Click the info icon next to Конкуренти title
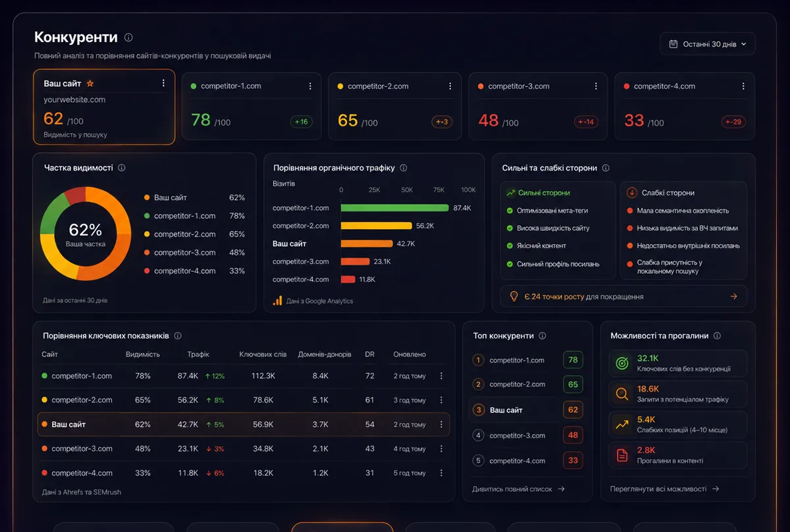Screen dimensions: 790x532 click(x=128, y=38)
